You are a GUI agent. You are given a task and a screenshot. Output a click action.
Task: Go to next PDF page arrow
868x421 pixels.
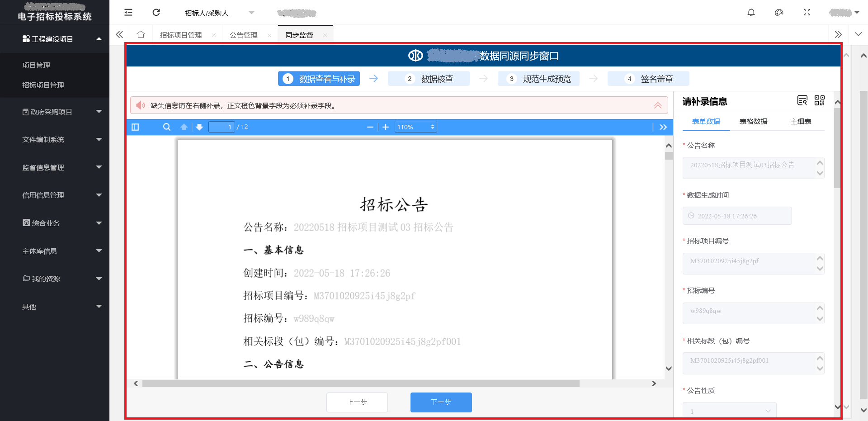[x=199, y=127]
